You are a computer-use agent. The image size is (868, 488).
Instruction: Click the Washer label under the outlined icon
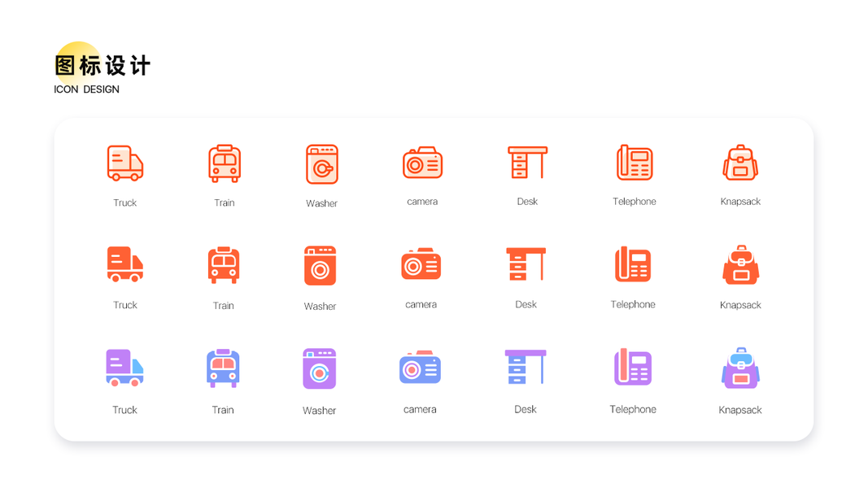[x=321, y=203]
